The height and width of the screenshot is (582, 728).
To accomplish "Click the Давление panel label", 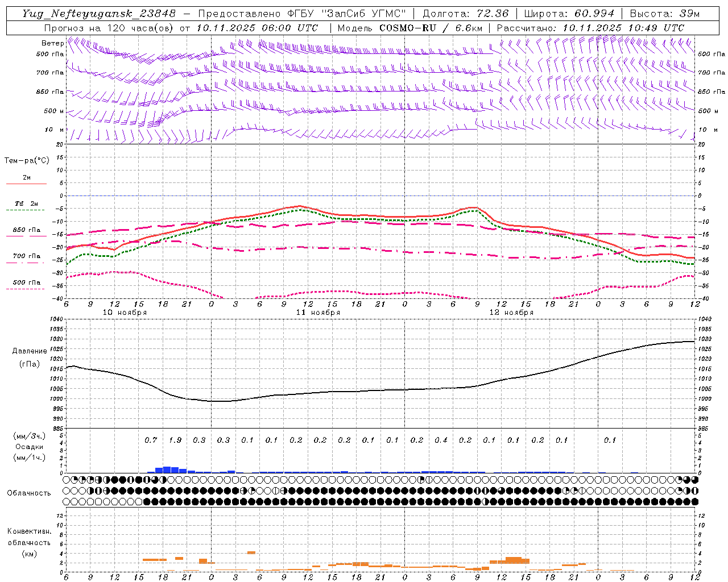I will 30,351.
